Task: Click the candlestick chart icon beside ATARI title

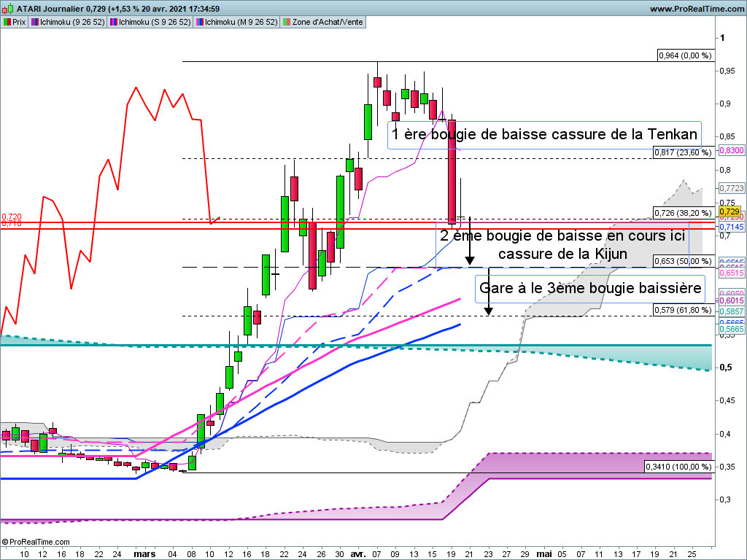Action: 7,9
